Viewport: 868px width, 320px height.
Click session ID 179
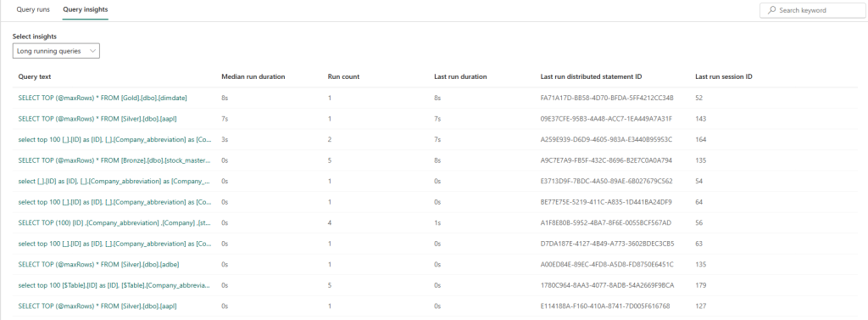tap(700, 285)
